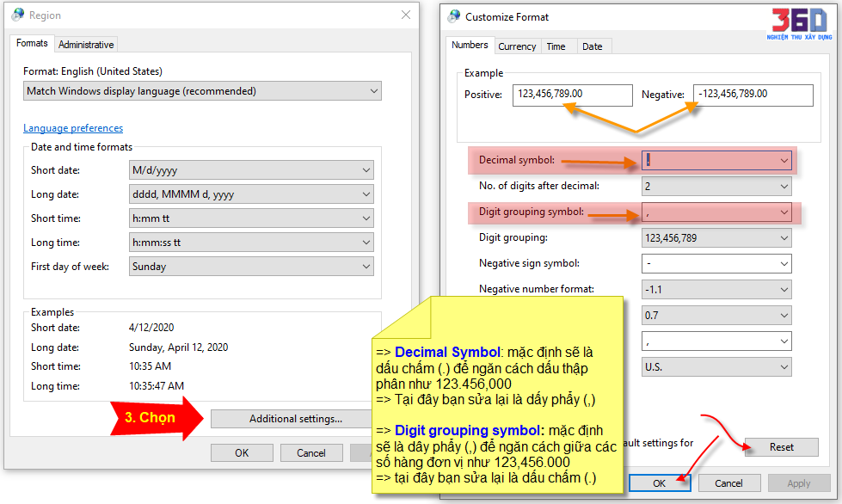Screen dimensions: 842x504
Task: Click the Language preferences link
Action: coord(73,128)
